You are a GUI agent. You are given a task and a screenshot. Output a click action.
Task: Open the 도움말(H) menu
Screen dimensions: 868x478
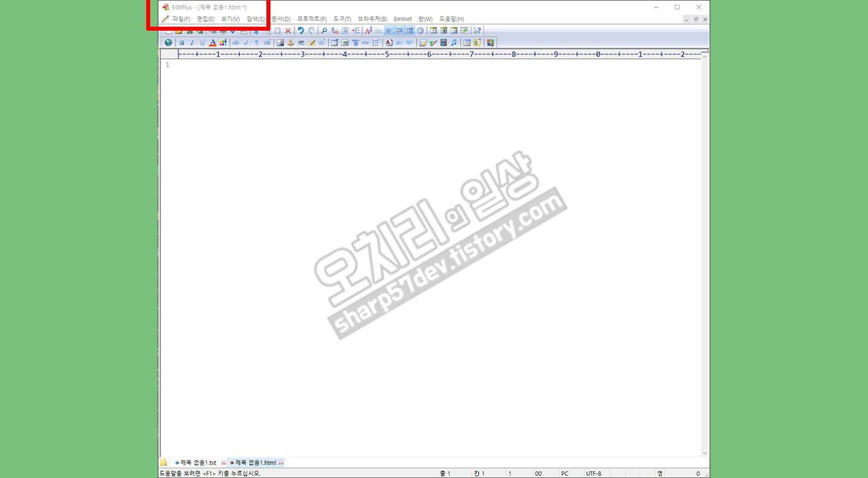click(x=451, y=19)
